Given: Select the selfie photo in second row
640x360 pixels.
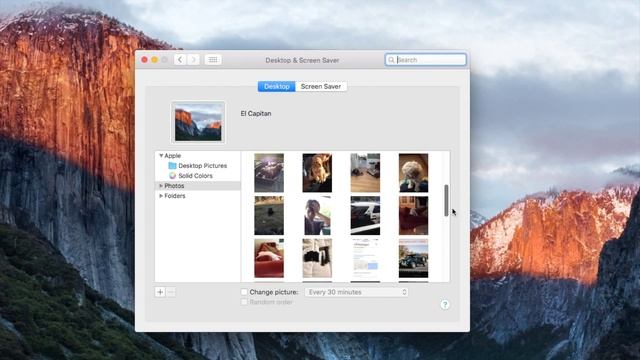Looking at the screenshot, I should [x=317, y=216].
